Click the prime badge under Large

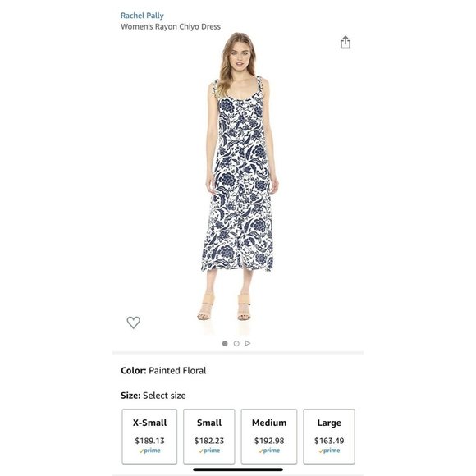329,451
